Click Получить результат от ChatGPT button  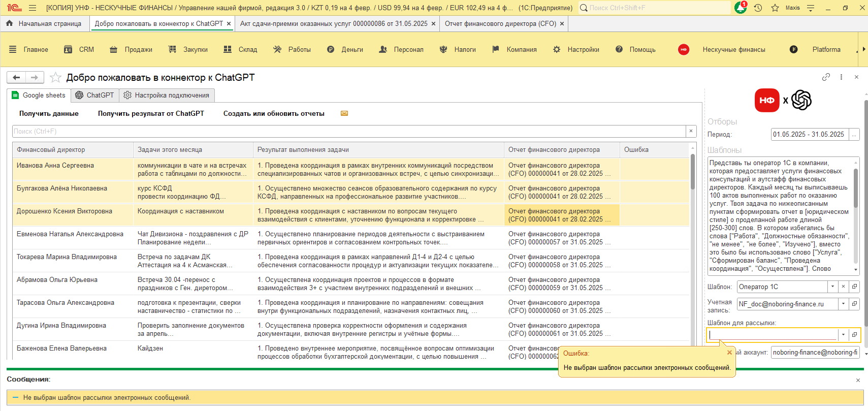click(x=151, y=113)
